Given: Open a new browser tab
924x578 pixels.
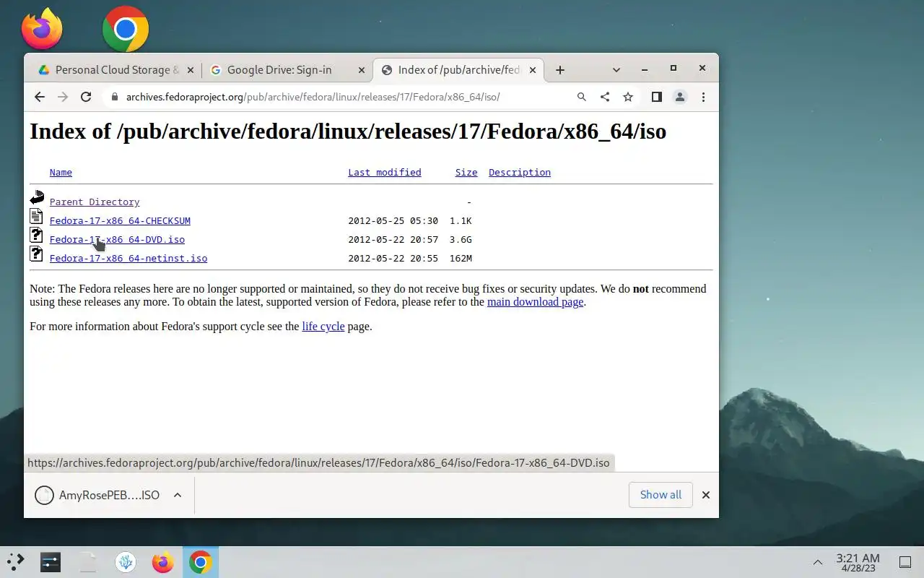Looking at the screenshot, I should click(x=560, y=70).
